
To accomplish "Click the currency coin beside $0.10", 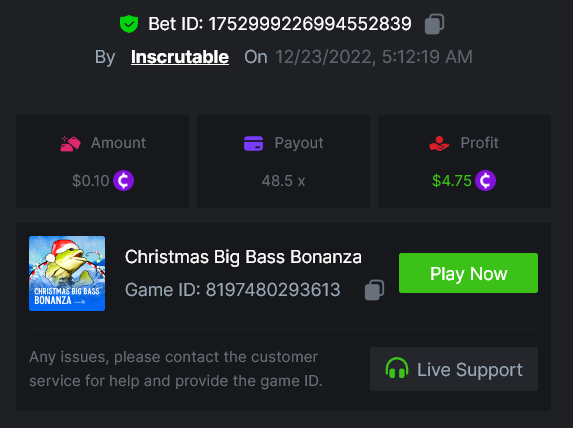I will click(x=124, y=181).
